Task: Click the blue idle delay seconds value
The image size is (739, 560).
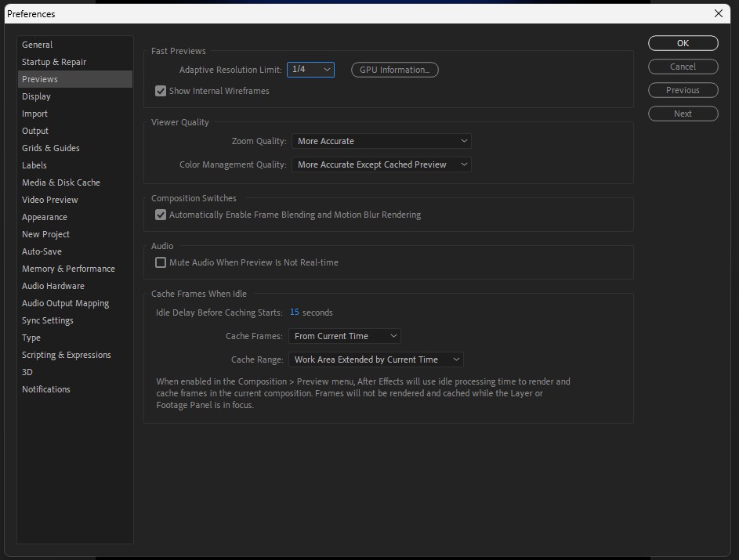Action: 294,312
